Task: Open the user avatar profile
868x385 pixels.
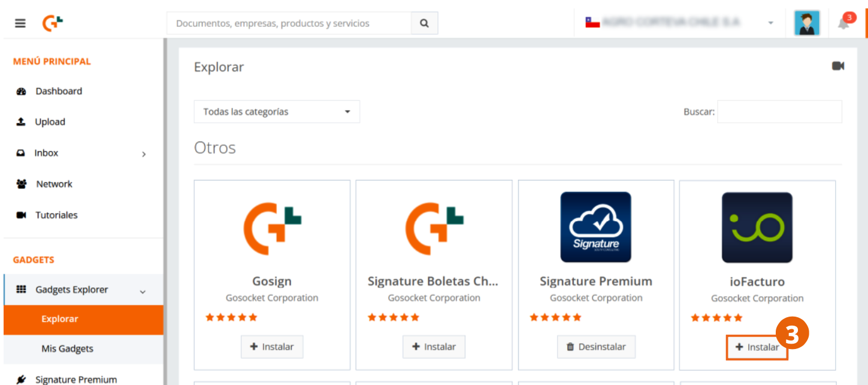Action: click(x=807, y=23)
